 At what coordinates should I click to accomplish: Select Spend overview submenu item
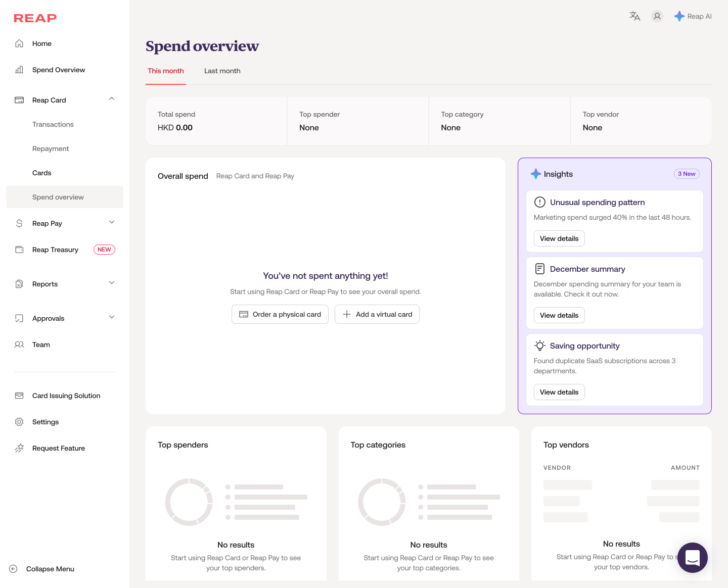tap(65, 197)
